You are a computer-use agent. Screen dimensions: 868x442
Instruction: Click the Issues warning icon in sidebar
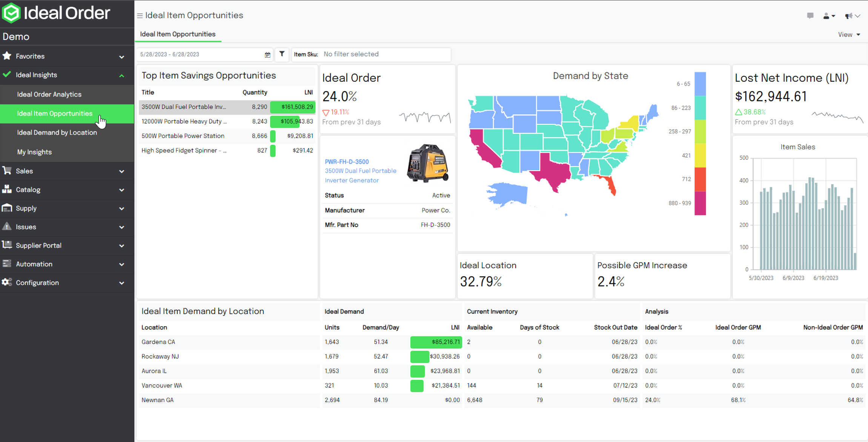(7, 226)
